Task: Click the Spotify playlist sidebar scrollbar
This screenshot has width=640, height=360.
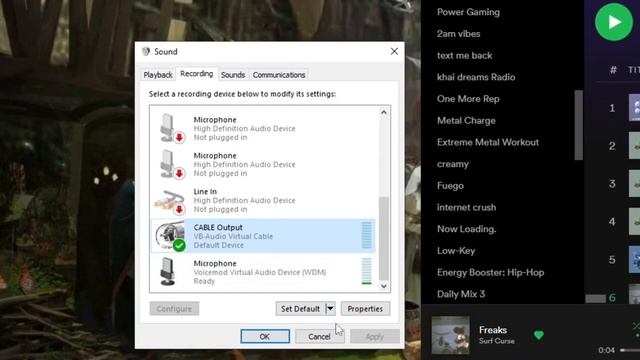Action: (x=578, y=125)
